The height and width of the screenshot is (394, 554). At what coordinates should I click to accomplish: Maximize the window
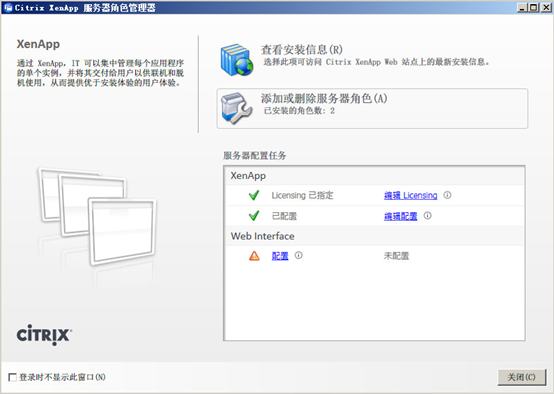coord(534,7)
